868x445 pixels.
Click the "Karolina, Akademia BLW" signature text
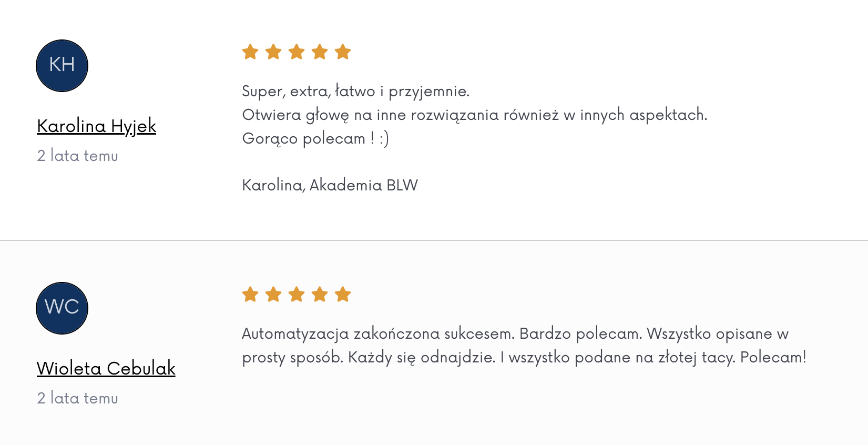coord(330,185)
